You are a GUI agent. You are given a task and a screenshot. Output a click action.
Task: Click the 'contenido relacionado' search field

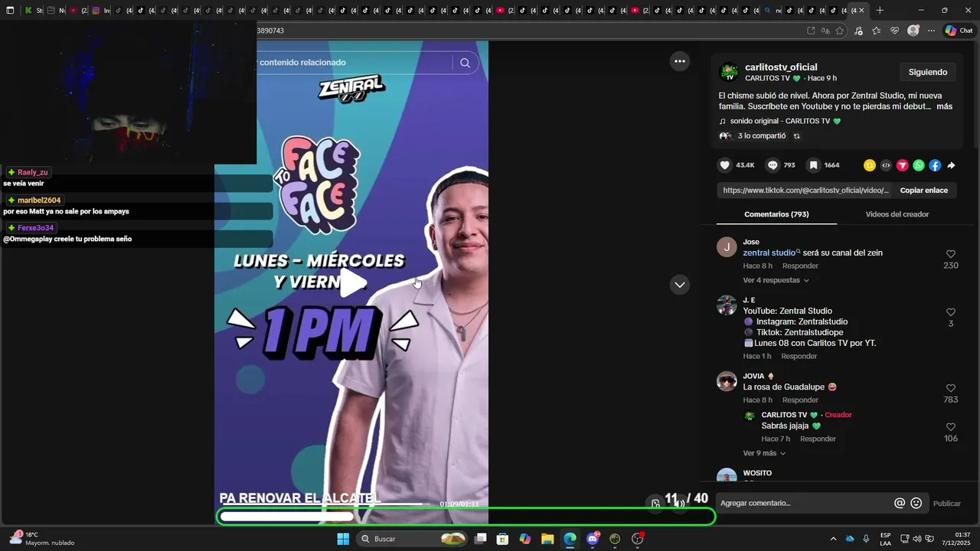(x=354, y=63)
